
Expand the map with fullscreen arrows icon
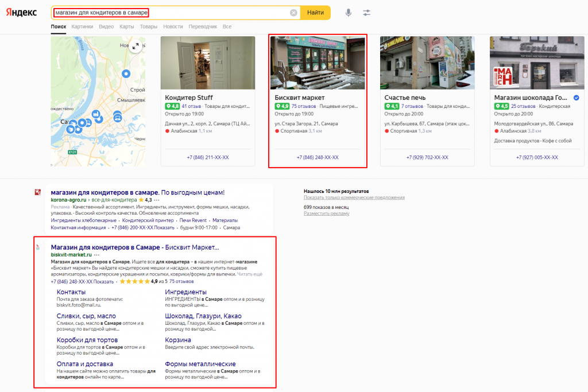pyautogui.click(x=136, y=46)
